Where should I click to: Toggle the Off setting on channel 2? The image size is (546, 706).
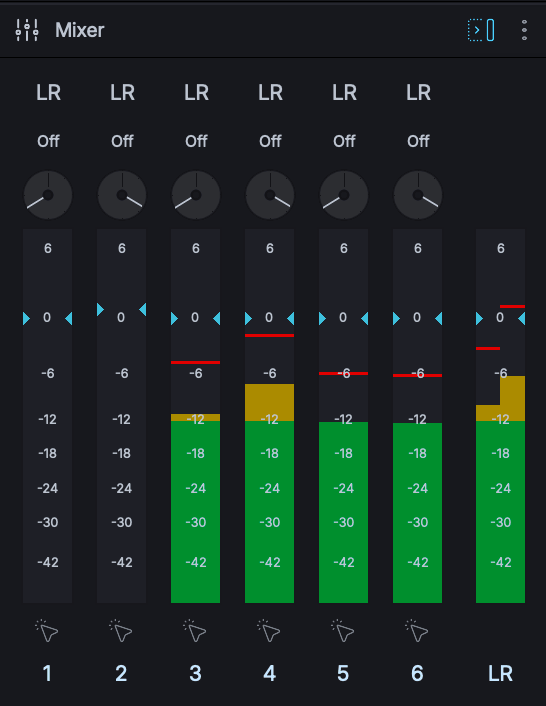click(122, 141)
